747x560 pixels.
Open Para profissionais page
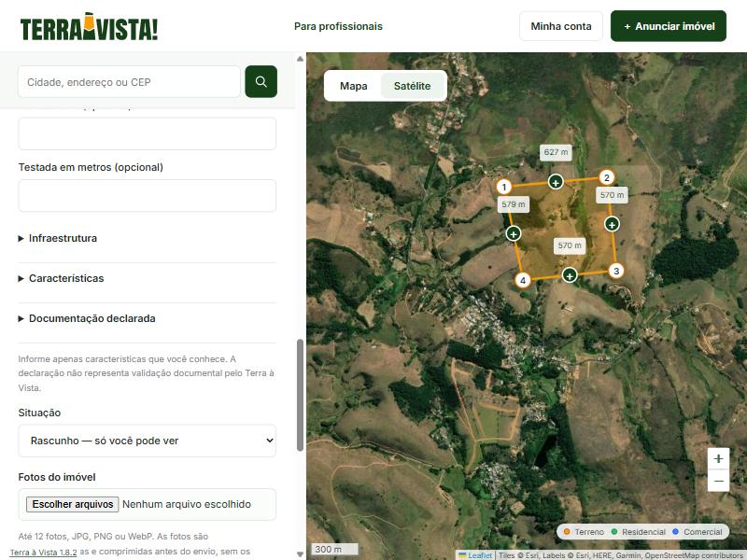338,26
